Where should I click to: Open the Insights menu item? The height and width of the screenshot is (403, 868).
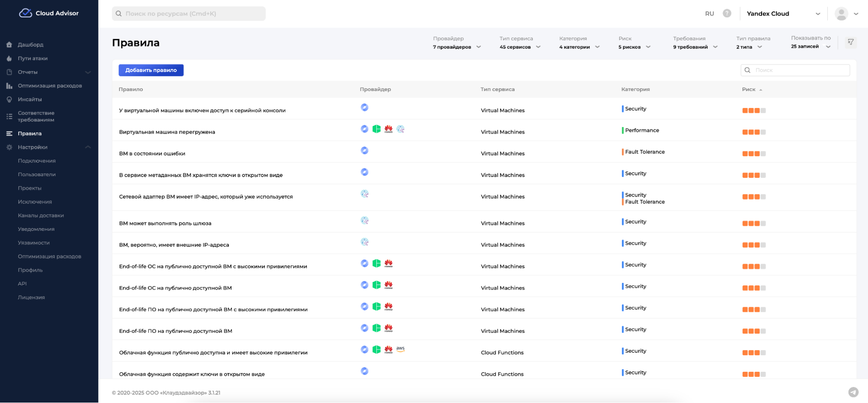click(30, 99)
